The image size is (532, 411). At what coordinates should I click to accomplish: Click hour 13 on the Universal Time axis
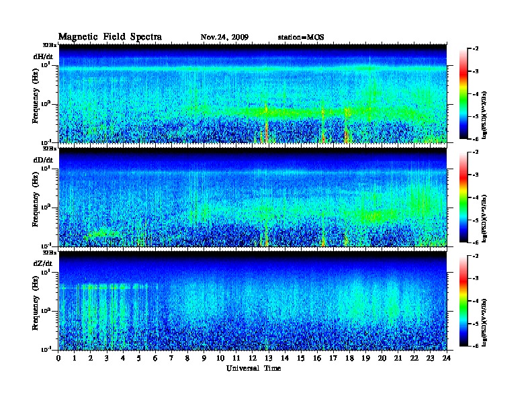tap(269, 358)
